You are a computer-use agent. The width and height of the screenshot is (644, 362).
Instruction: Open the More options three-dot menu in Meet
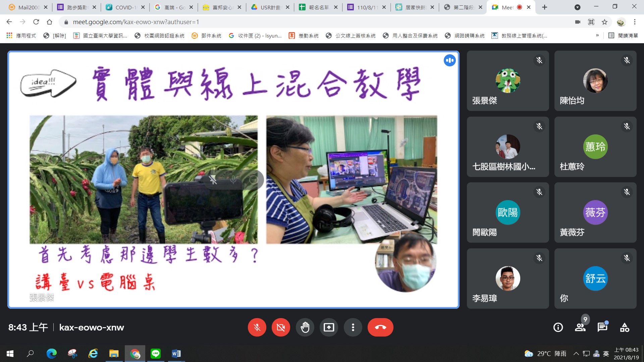(353, 327)
